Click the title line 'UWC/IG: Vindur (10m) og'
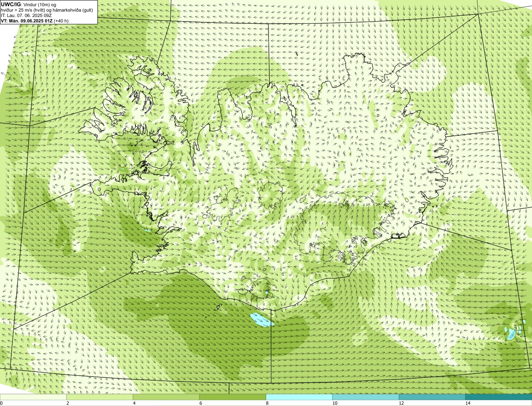This screenshot has width=532, height=406. click(29, 4)
